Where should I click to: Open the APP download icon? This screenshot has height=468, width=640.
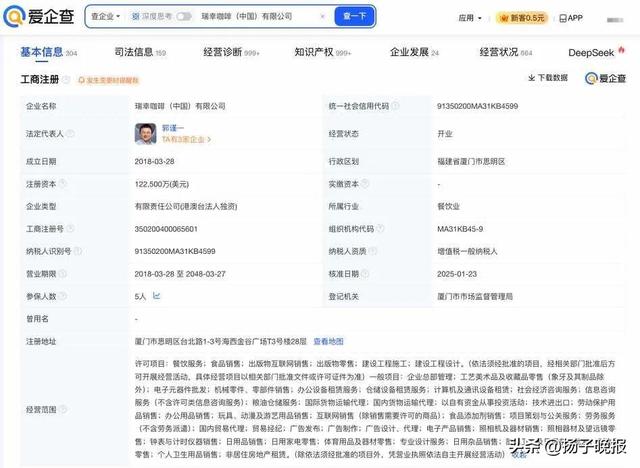click(571, 18)
